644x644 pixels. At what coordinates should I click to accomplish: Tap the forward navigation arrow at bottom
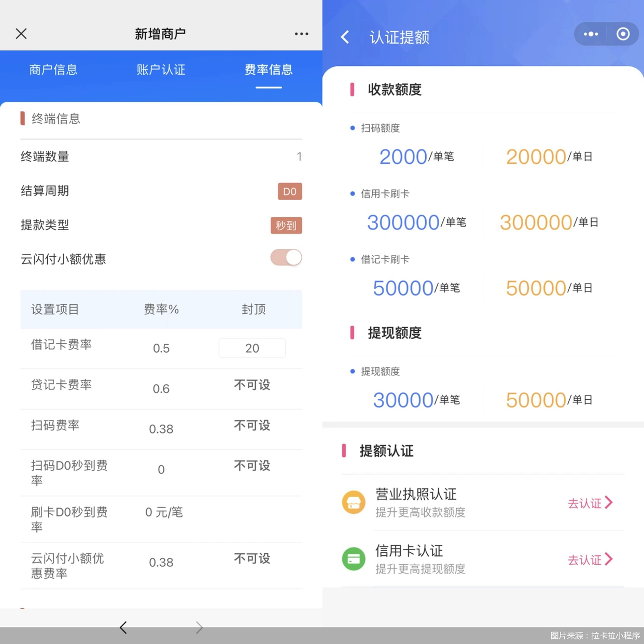point(199,627)
